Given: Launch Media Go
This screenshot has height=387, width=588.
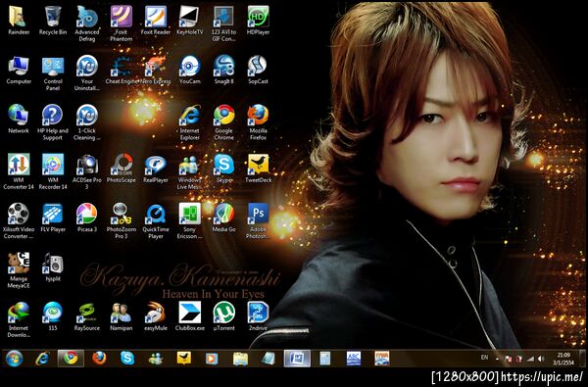Looking at the screenshot, I should pyautogui.click(x=223, y=218).
